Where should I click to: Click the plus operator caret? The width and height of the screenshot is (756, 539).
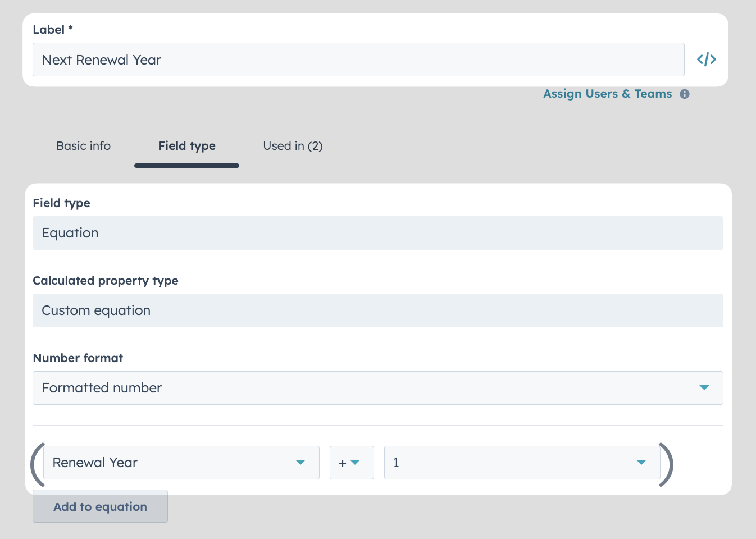pyautogui.click(x=355, y=463)
